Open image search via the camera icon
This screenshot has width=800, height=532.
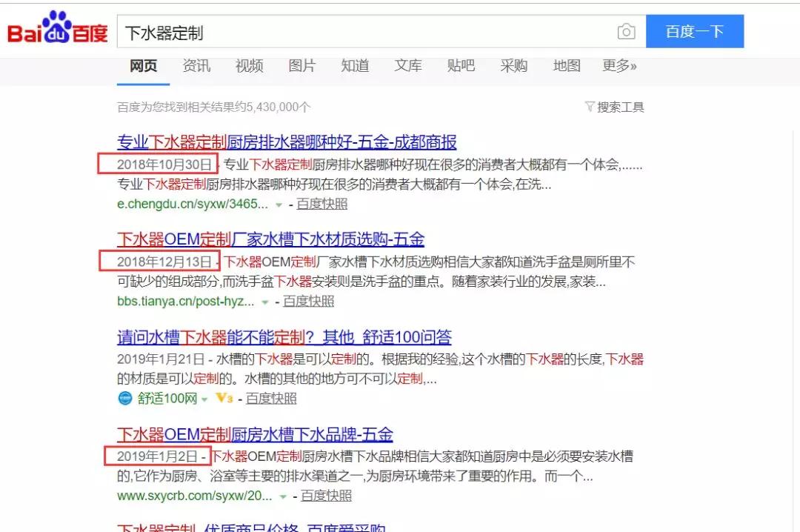pyautogui.click(x=626, y=32)
